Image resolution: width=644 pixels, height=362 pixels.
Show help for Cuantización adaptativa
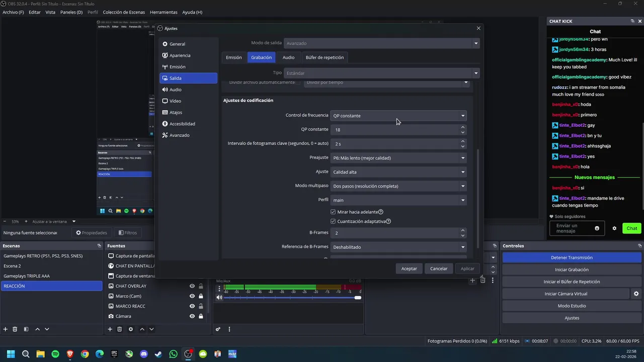click(388, 221)
